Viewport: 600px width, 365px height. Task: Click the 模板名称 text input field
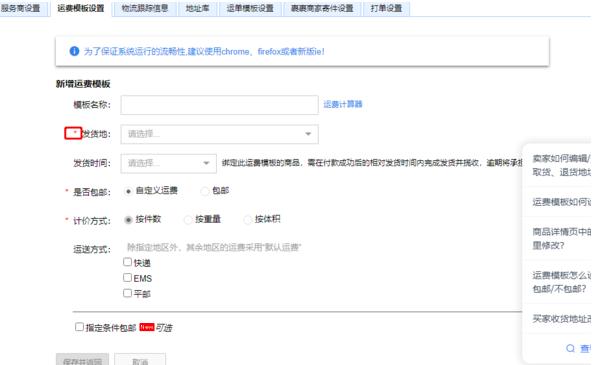coord(219,105)
